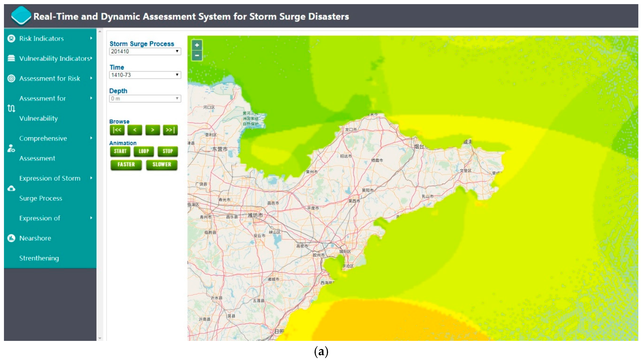Click the Risk Indicators sidebar icon
Image resolution: width=644 pixels, height=361 pixels.
[11, 39]
